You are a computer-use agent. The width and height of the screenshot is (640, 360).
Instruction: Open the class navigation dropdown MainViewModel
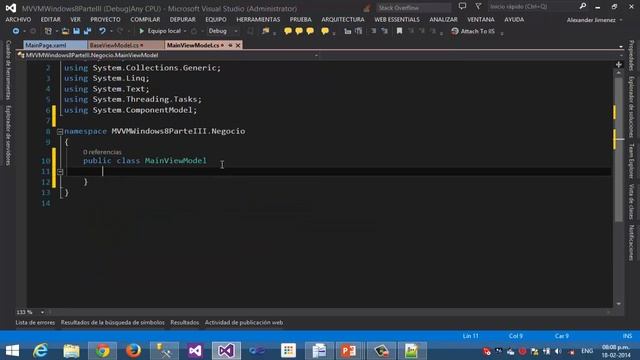click(169, 55)
